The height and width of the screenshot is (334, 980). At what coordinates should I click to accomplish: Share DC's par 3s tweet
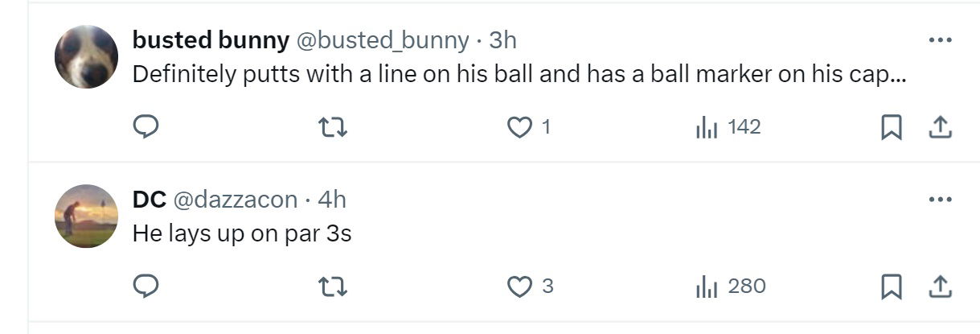pyautogui.click(x=941, y=286)
